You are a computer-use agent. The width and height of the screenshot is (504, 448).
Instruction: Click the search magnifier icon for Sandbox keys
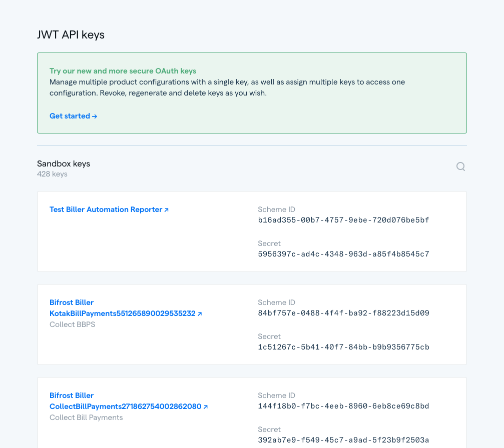coord(460,166)
